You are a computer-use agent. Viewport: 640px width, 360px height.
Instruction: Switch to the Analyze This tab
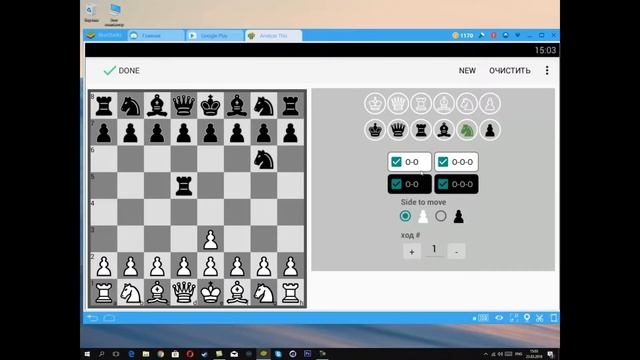coord(274,36)
